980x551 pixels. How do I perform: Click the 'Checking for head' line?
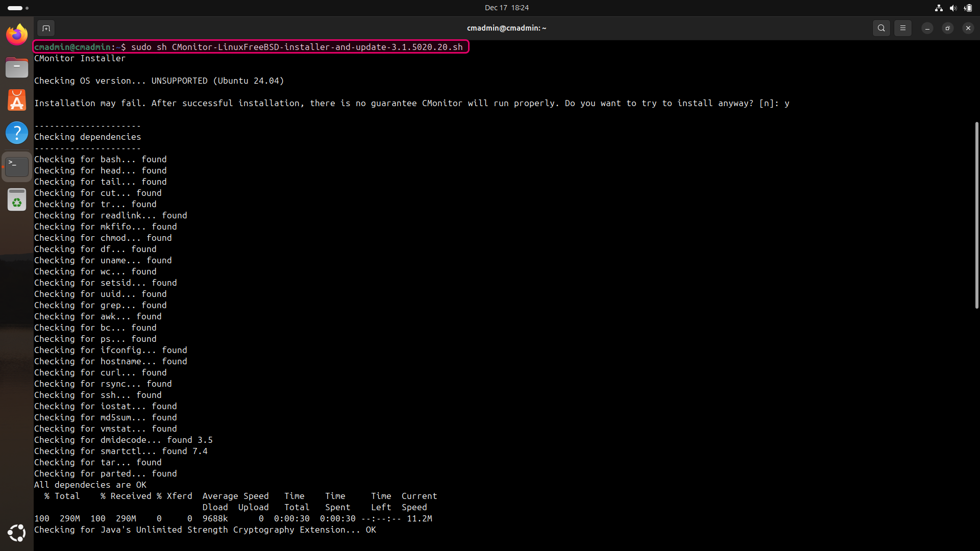[x=100, y=170]
